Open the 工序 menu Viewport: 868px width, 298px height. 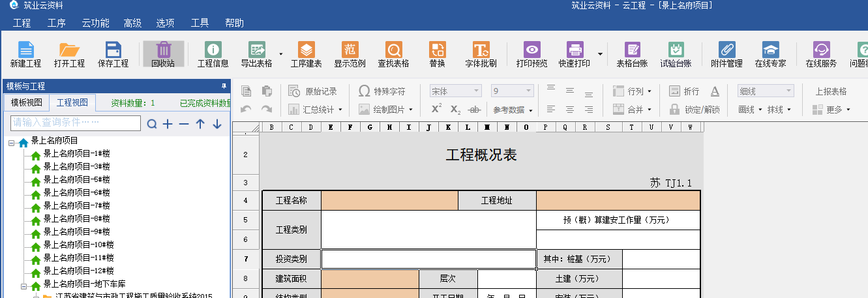[57, 23]
